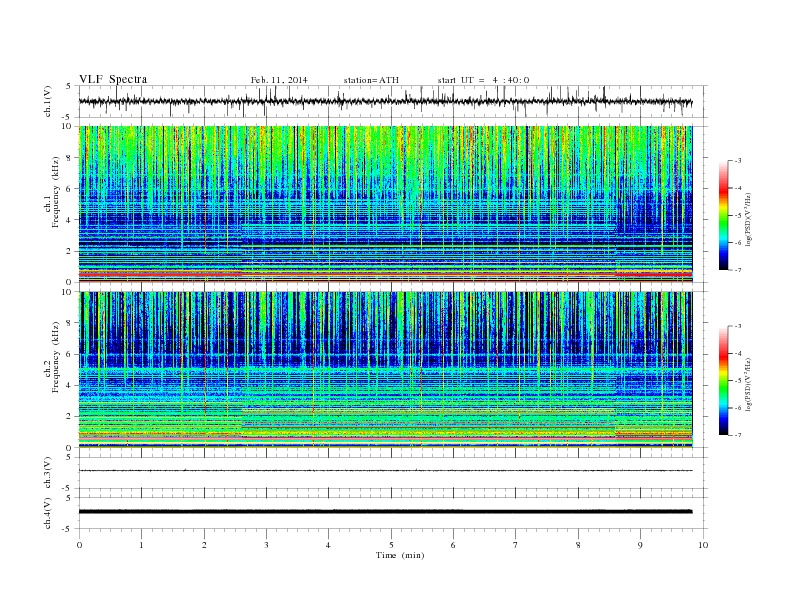This screenshot has width=792, height=612.
Task: Click the "10" kHz tick on ch.2 frequency axis
Action: 67,292
